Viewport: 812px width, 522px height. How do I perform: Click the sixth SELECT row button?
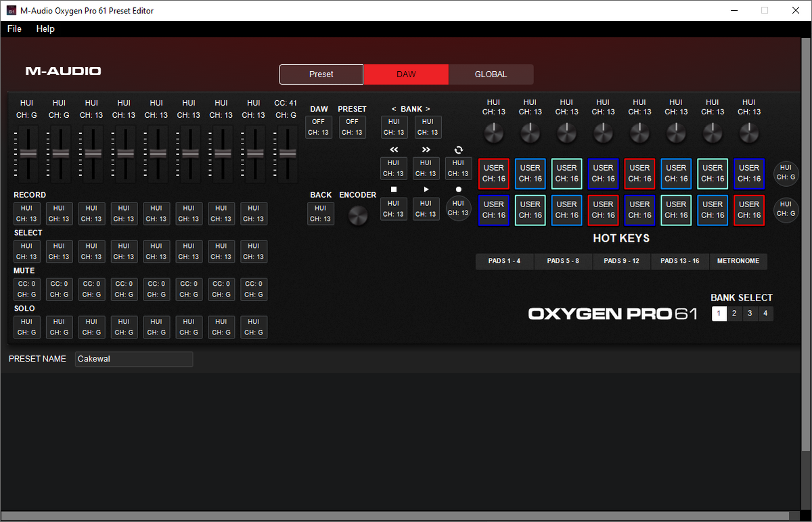pos(189,252)
